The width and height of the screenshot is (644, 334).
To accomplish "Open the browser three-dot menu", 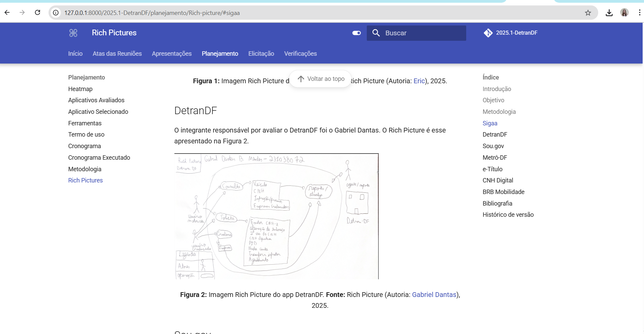I will (640, 13).
